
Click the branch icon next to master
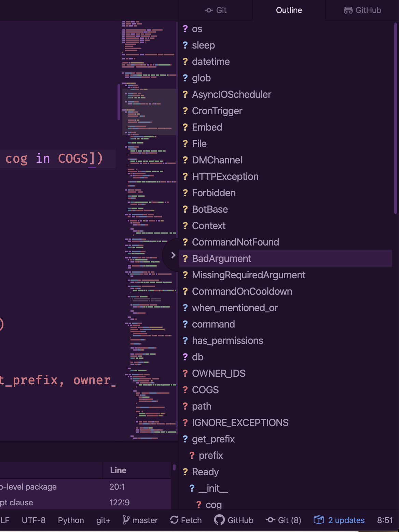tap(126, 520)
